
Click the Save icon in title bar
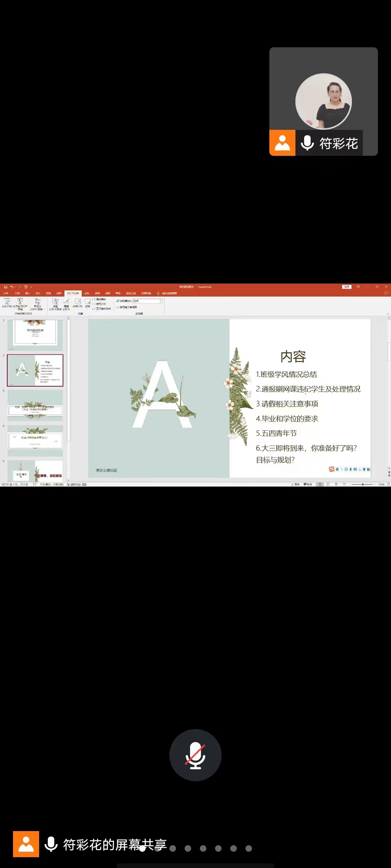tap(6, 287)
